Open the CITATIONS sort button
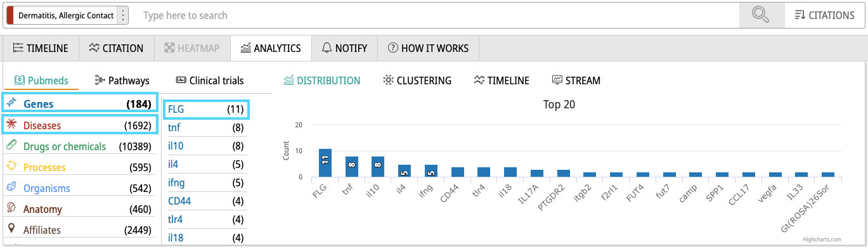This screenshot has height=249, width=868. coord(824,15)
